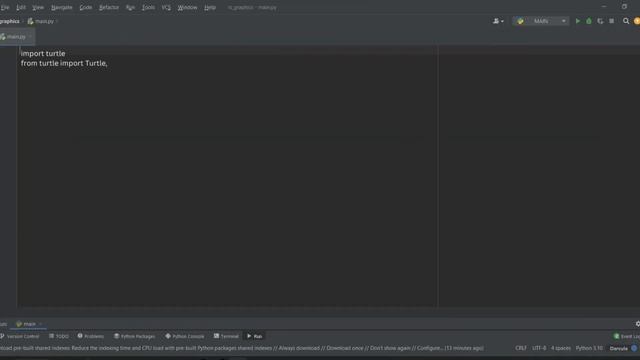Run with coverage icon in toolbar
Screen dimensions: 640x360
point(600,21)
